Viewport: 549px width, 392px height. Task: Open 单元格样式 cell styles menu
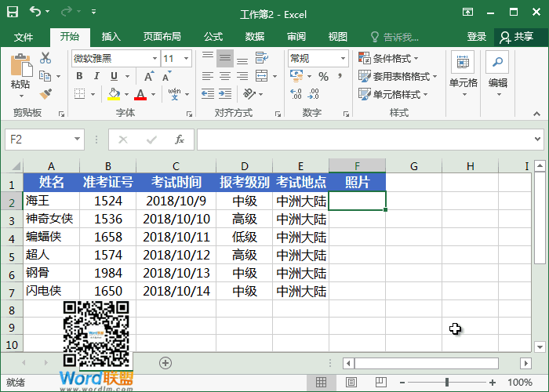pos(393,94)
